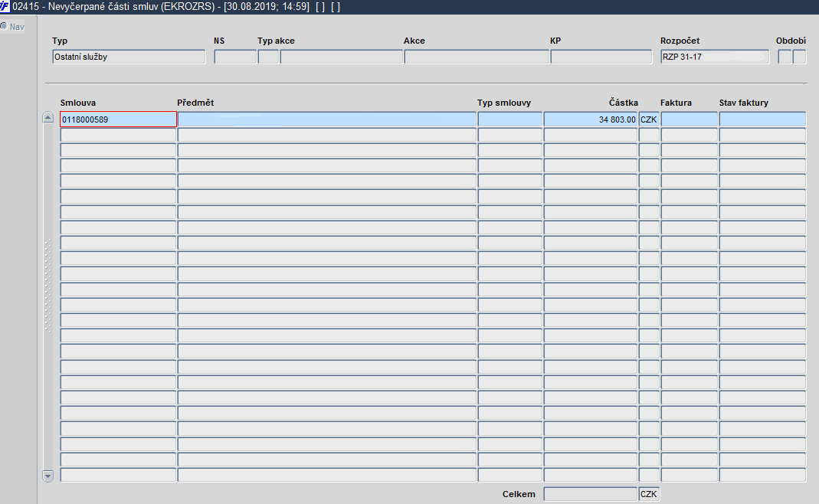Viewport: 819px width, 504px height.
Task: Click the Faktura cell of contract 0118000589
Action: tap(689, 119)
